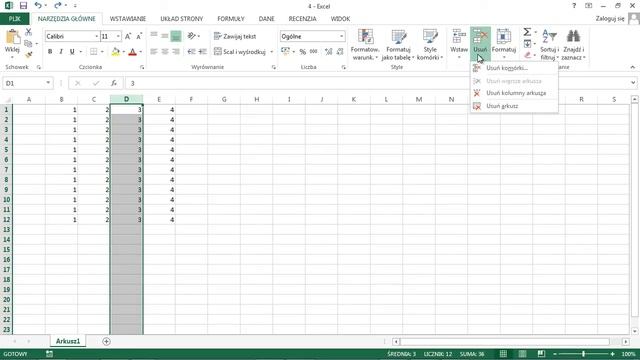Image resolution: width=640 pixels, height=360 pixels.
Task: Toggle align text right
Action: click(176, 51)
